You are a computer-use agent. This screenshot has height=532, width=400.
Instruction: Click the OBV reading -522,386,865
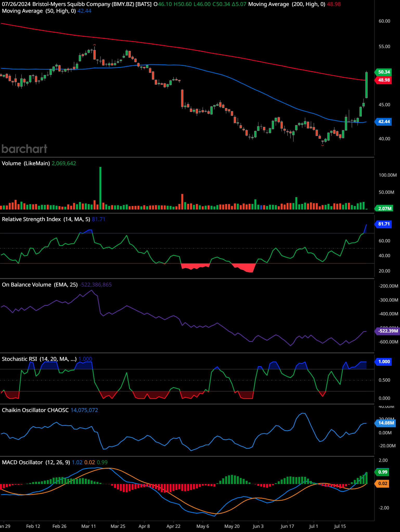tap(95, 285)
